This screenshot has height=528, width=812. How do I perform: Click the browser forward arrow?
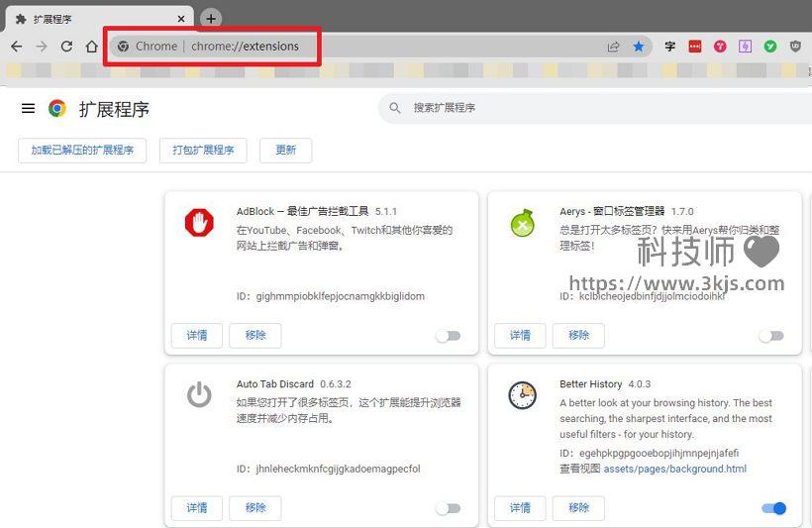(42, 47)
